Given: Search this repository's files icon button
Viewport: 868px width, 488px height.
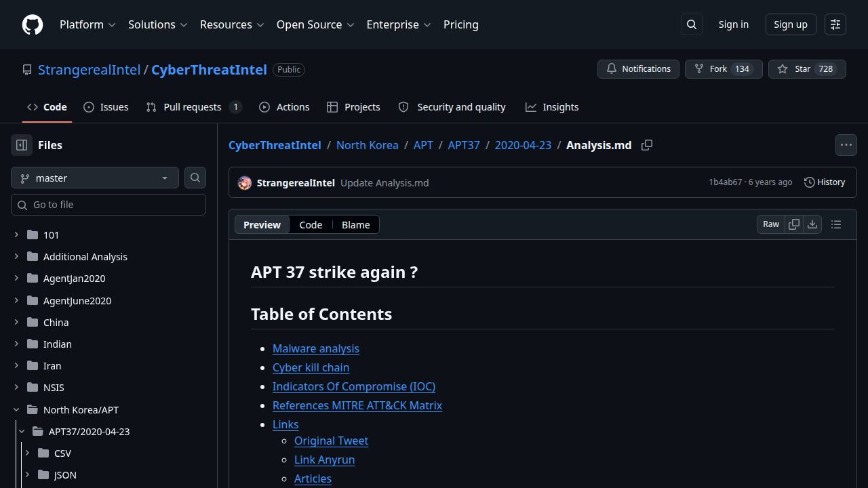Looking at the screenshot, I should point(195,178).
